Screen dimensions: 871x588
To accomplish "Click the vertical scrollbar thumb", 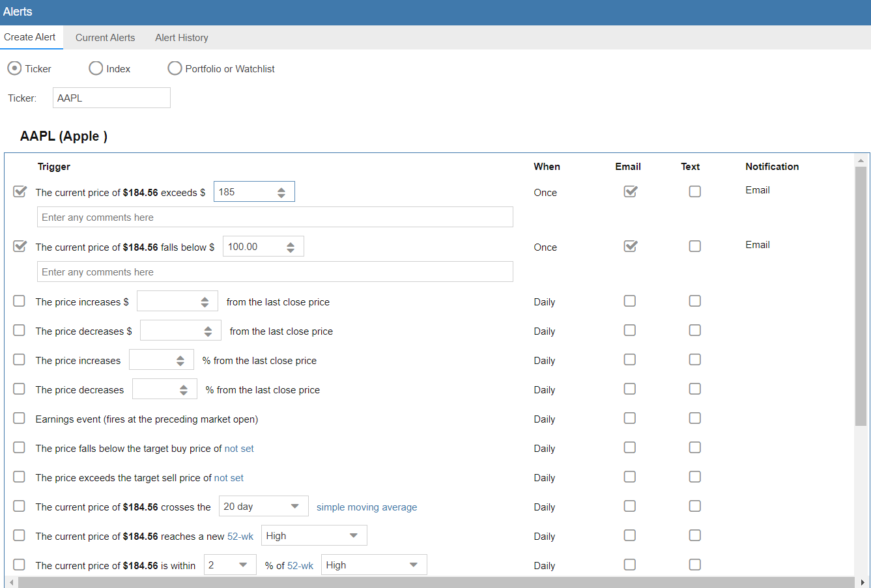I will click(861, 296).
